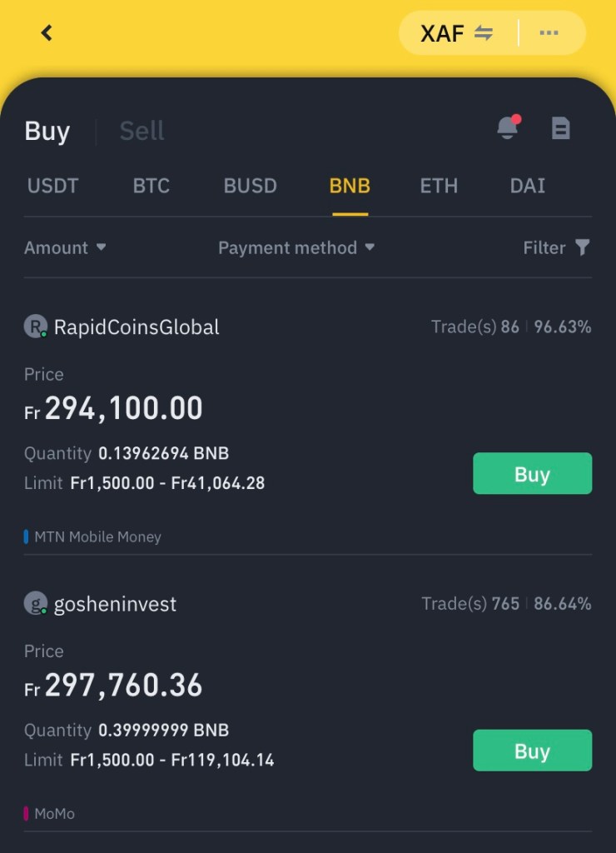Viewport: 616px width, 853px height.
Task: Open the Payment method dropdown
Action: click(x=296, y=247)
